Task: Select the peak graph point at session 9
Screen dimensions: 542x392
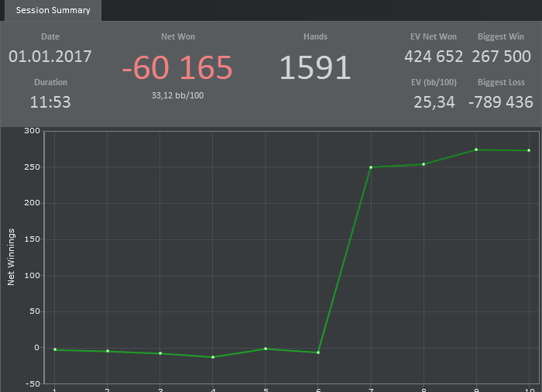Action: click(476, 150)
